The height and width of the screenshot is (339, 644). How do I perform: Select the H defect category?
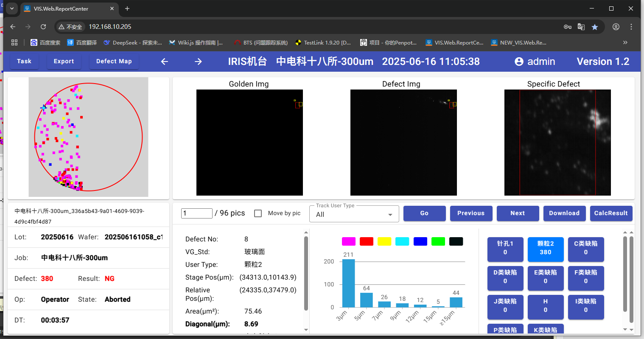coord(546,307)
